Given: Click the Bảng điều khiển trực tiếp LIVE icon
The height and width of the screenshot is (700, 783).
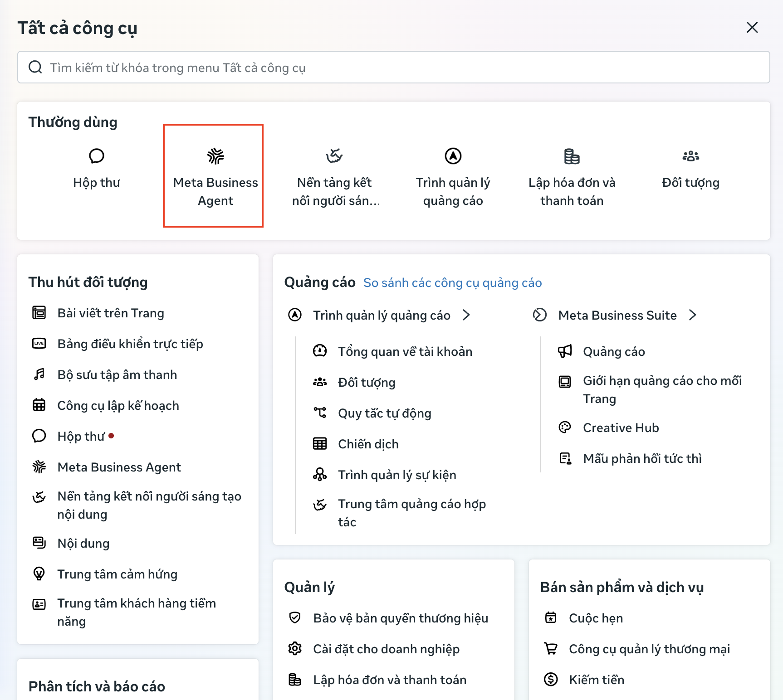Looking at the screenshot, I should click(39, 343).
